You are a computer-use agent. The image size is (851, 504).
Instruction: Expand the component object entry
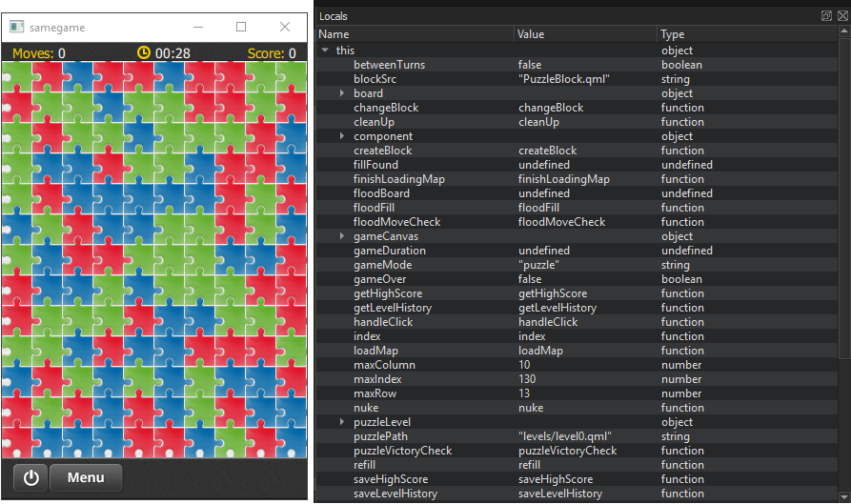(x=342, y=136)
